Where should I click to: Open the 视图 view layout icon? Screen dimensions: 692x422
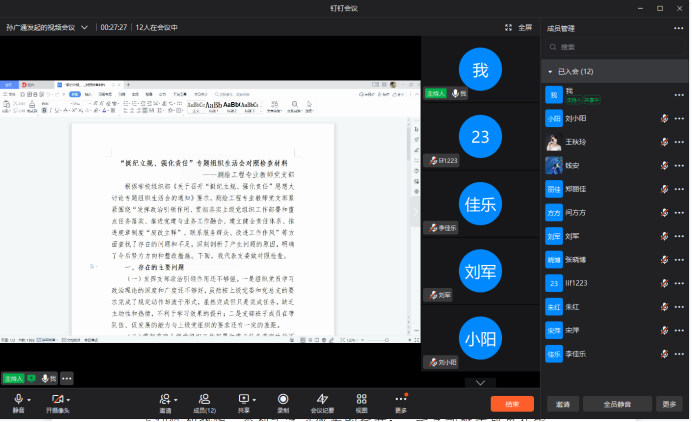361,402
